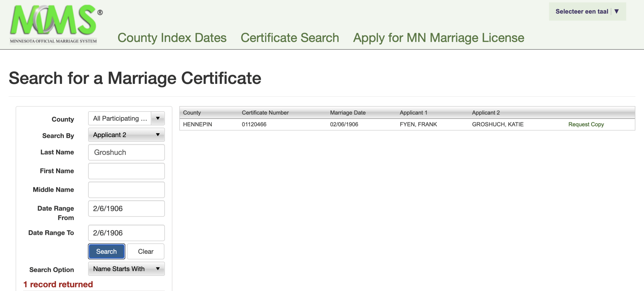
Task: Click the Certificate Number column header
Action: 265,113
